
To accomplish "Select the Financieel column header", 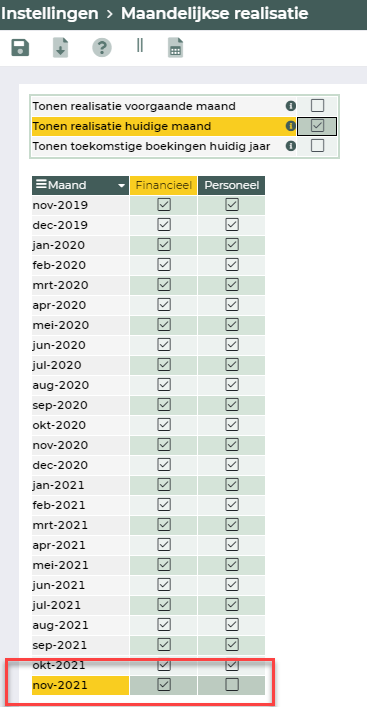I will pos(164,185).
